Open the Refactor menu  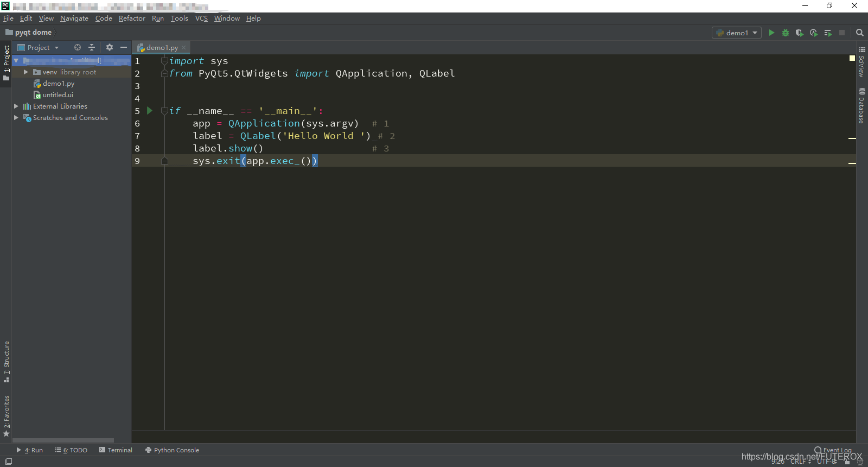point(132,18)
